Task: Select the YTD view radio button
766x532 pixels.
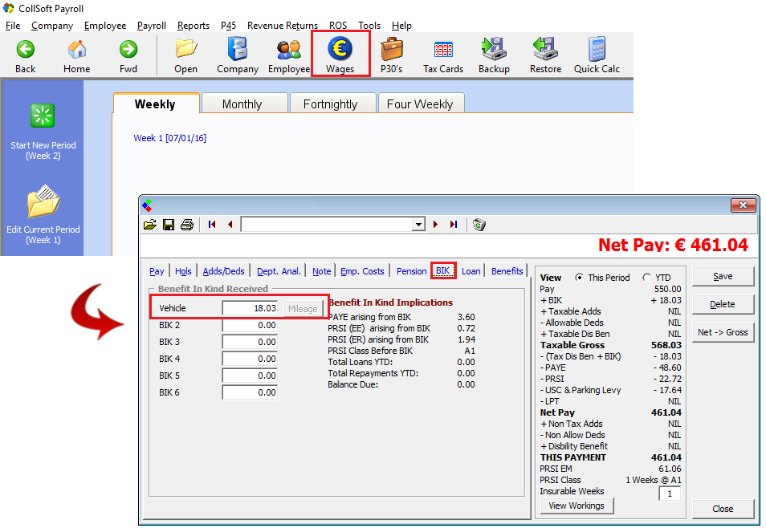Action: [x=647, y=278]
